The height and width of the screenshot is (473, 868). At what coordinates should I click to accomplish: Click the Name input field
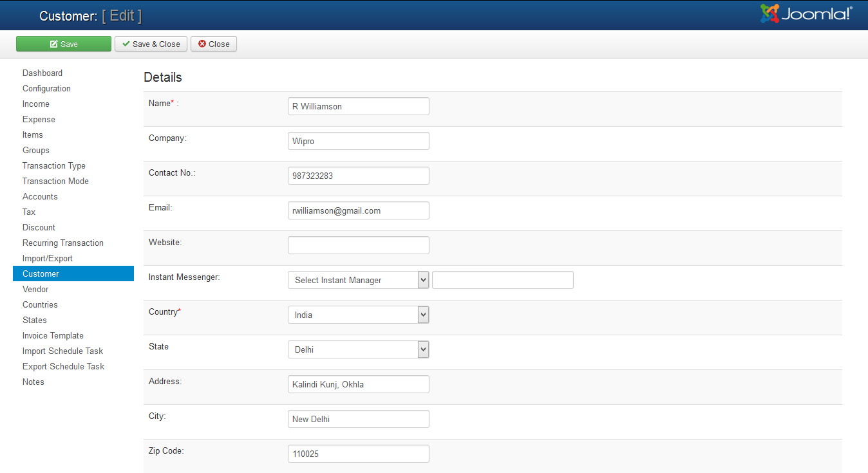coord(358,106)
